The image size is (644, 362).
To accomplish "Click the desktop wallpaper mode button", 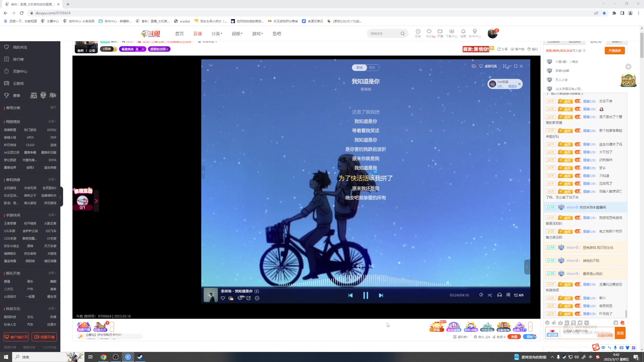I will click(488, 66).
